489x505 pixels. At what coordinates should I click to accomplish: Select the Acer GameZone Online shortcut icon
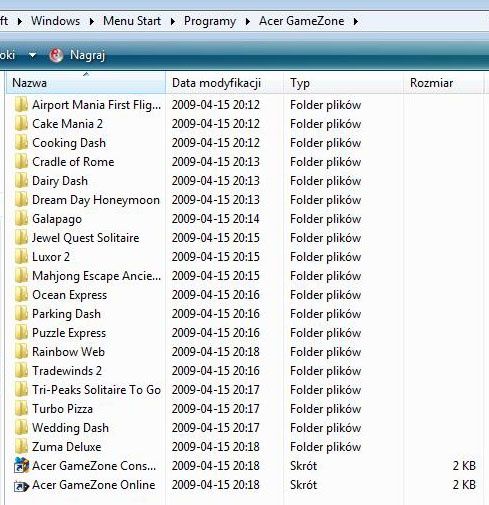(x=21, y=486)
